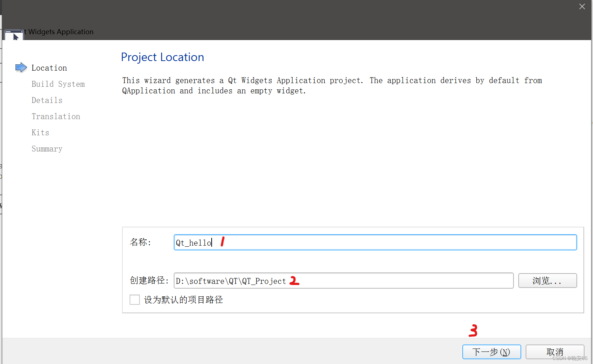This screenshot has width=593, height=364.
Task: Close the wizard window with the X
Action: [x=582, y=7]
